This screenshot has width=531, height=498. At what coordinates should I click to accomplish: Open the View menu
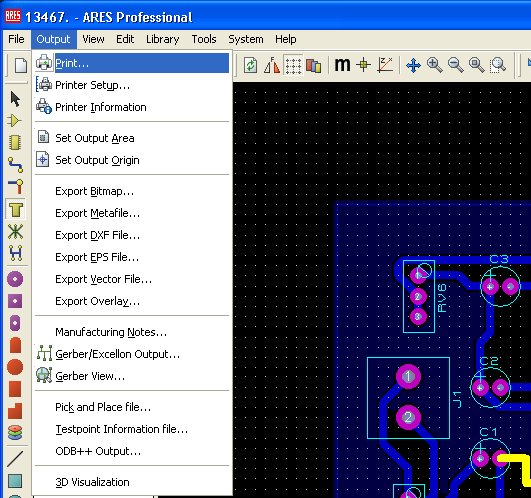tap(93, 39)
